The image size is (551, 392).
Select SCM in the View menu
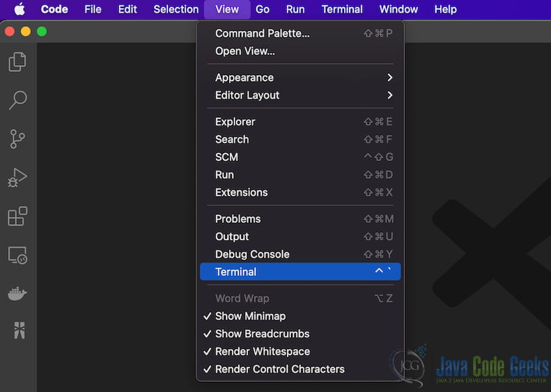click(300, 157)
